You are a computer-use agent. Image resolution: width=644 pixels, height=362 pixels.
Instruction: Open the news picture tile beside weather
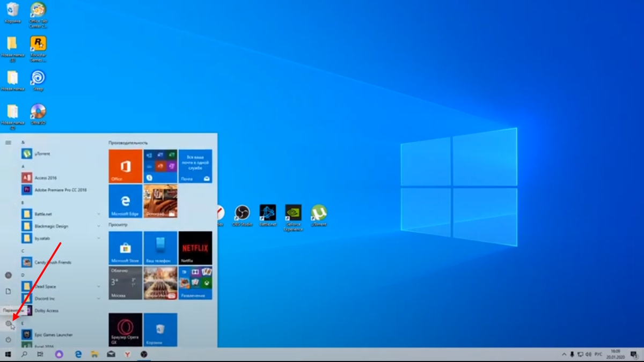point(160,283)
